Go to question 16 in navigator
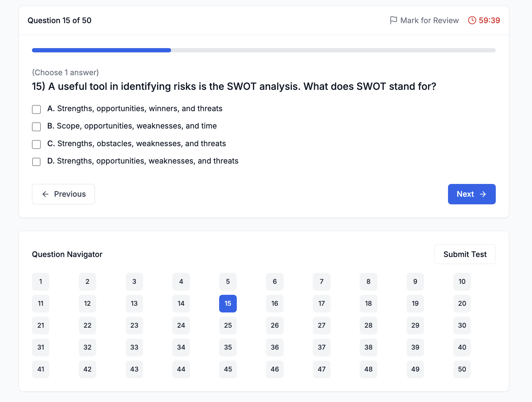This screenshot has height=402, width=532. click(x=275, y=304)
